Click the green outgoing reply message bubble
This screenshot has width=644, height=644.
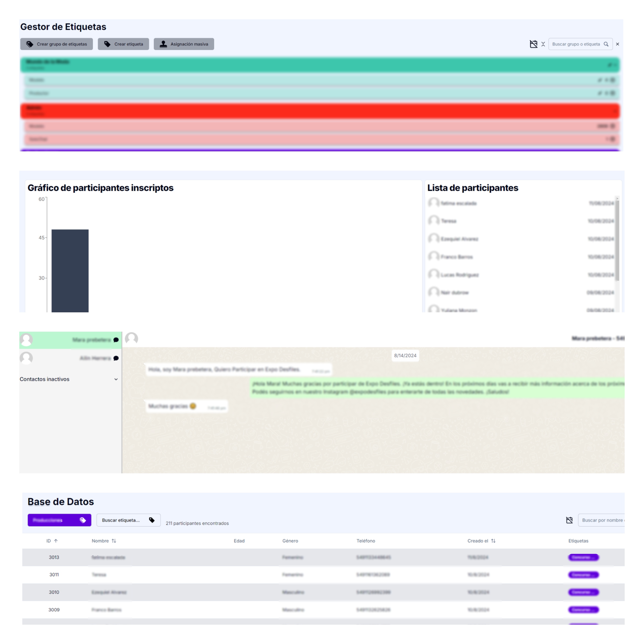click(437, 388)
